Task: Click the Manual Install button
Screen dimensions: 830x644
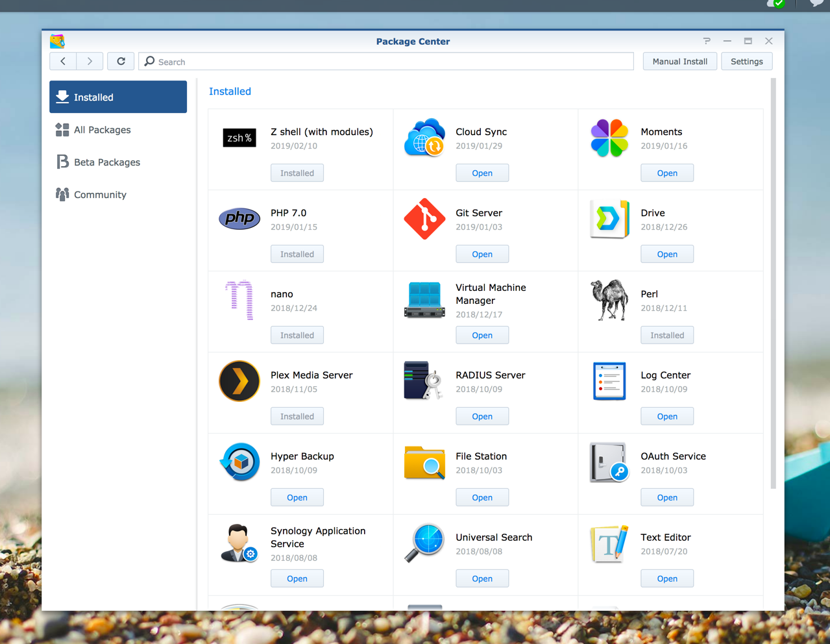Action: click(x=679, y=61)
